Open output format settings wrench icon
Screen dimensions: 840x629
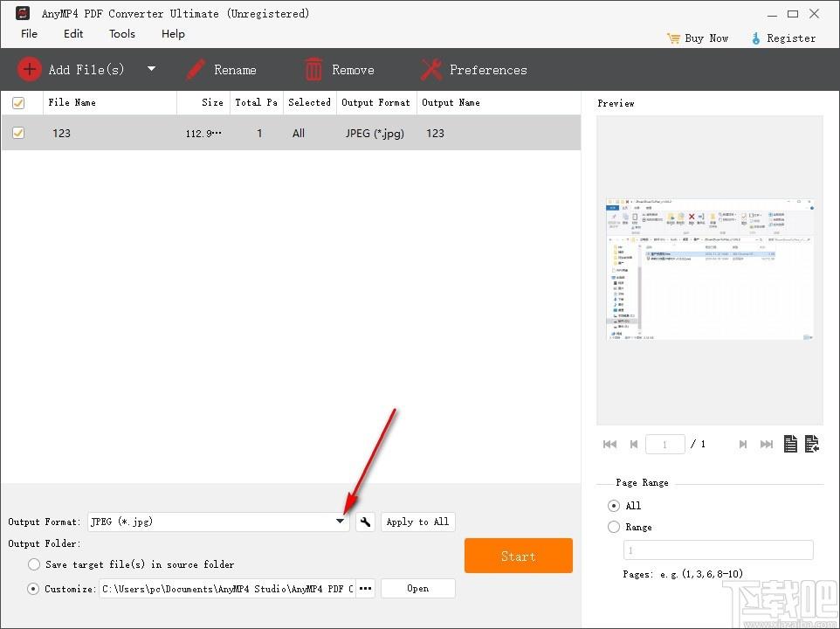365,522
